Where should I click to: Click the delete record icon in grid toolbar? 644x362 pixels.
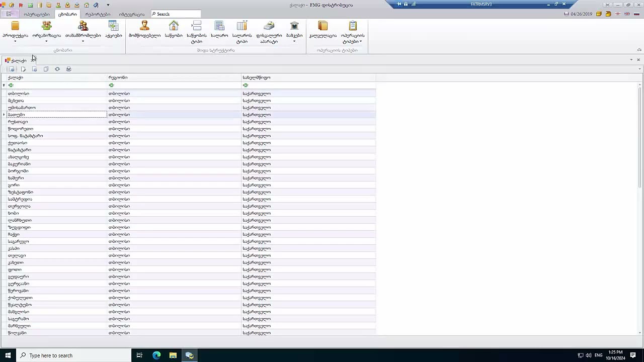[34, 69]
